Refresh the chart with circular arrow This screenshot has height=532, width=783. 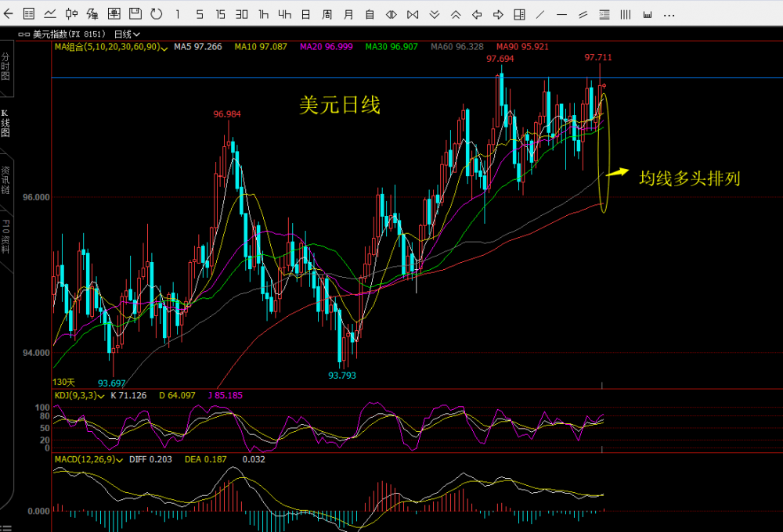[157, 14]
